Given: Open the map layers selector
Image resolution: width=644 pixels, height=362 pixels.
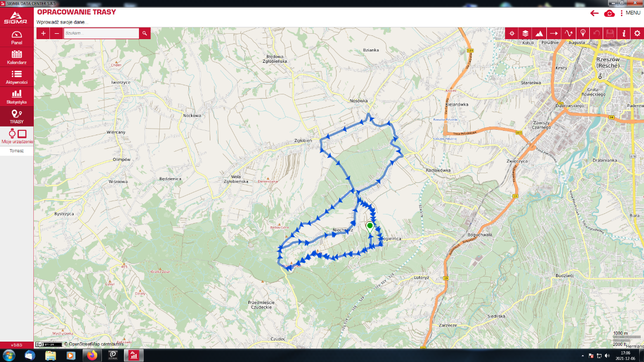Looking at the screenshot, I should coord(526,33).
